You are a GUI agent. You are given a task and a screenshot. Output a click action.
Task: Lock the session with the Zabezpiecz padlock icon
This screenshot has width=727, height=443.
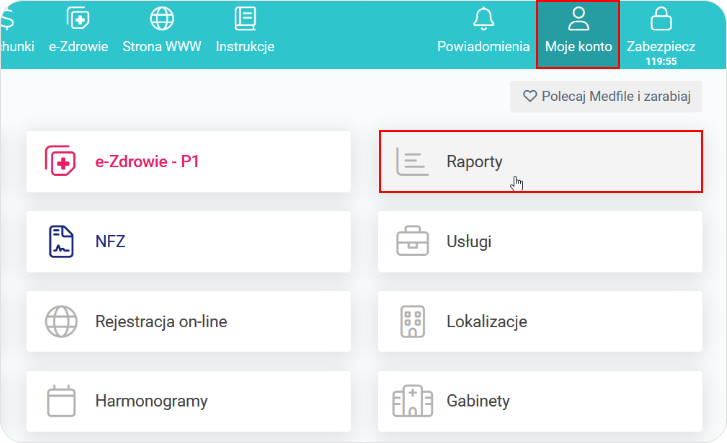pyautogui.click(x=661, y=19)
